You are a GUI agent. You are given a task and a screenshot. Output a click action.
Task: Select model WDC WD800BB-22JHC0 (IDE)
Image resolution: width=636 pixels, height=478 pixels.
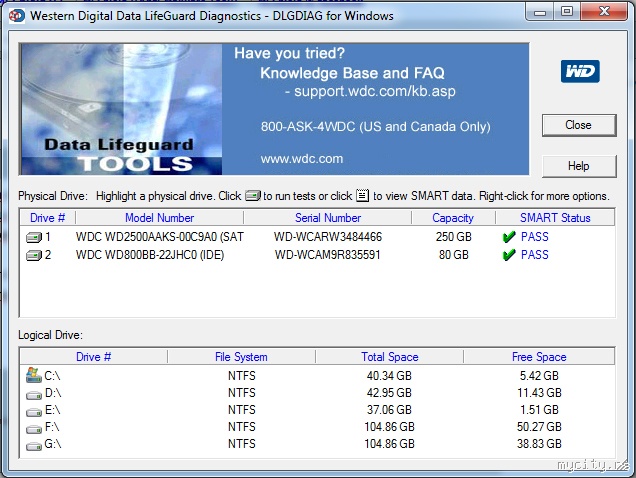(x=150, y=255)
